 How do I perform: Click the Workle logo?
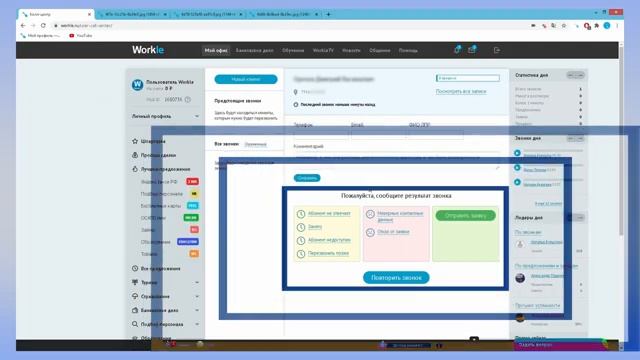pyautogui.click(x=148, y=50)
